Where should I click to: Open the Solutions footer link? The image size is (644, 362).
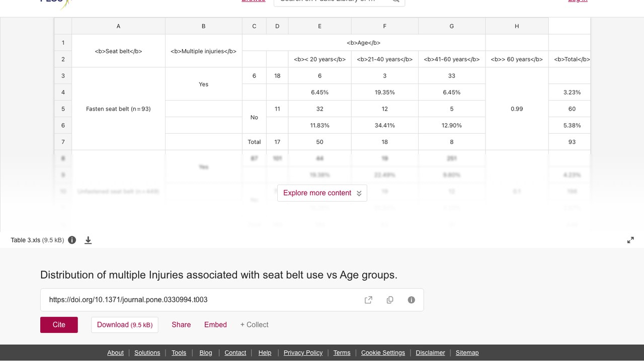pos(147,353)
